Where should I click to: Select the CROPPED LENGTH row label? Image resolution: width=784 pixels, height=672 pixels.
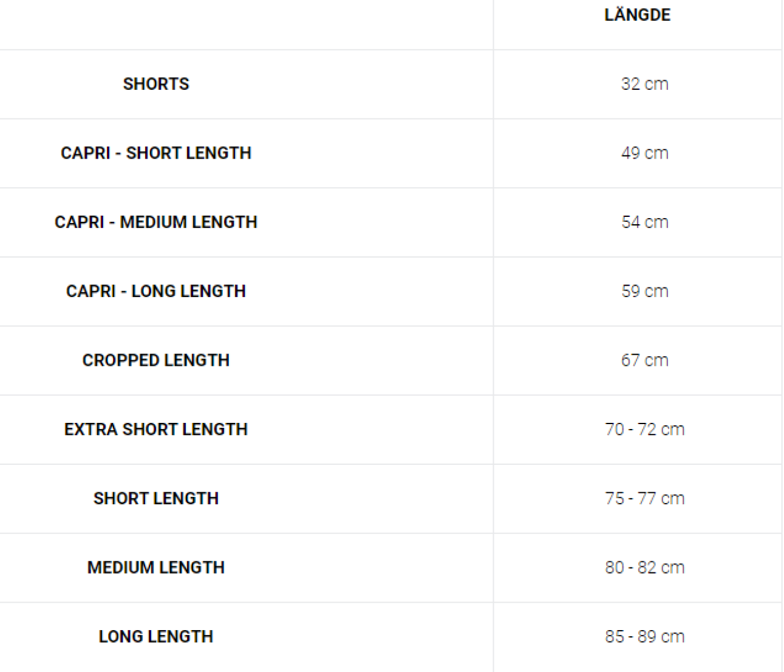click(156, 360)
